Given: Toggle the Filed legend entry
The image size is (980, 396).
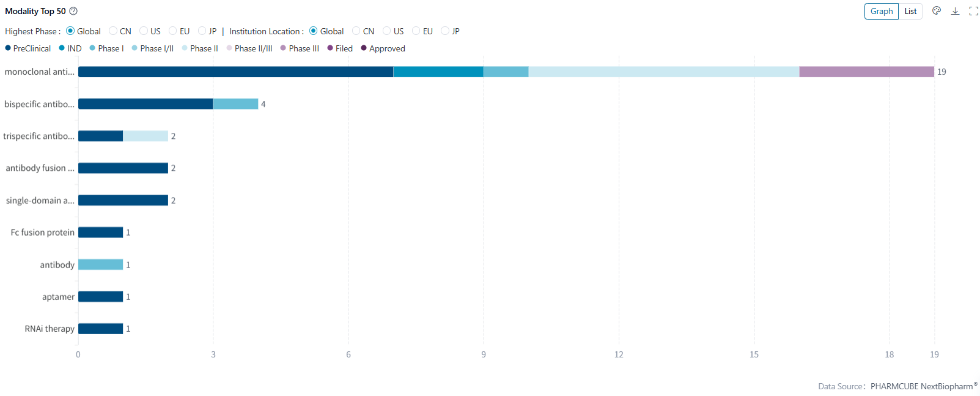Looking at the screenshot, I should (x=340, y=48).
